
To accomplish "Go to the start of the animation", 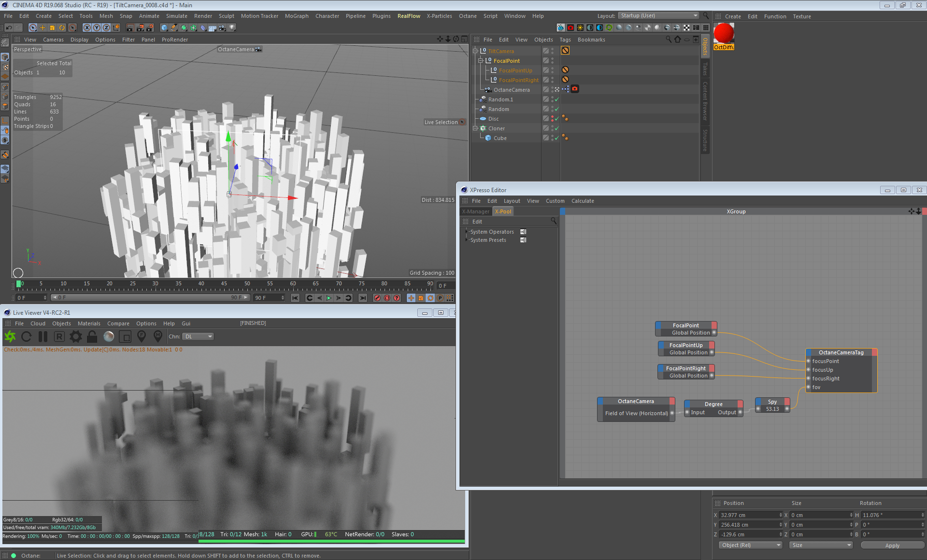I will tap(295, 298).
